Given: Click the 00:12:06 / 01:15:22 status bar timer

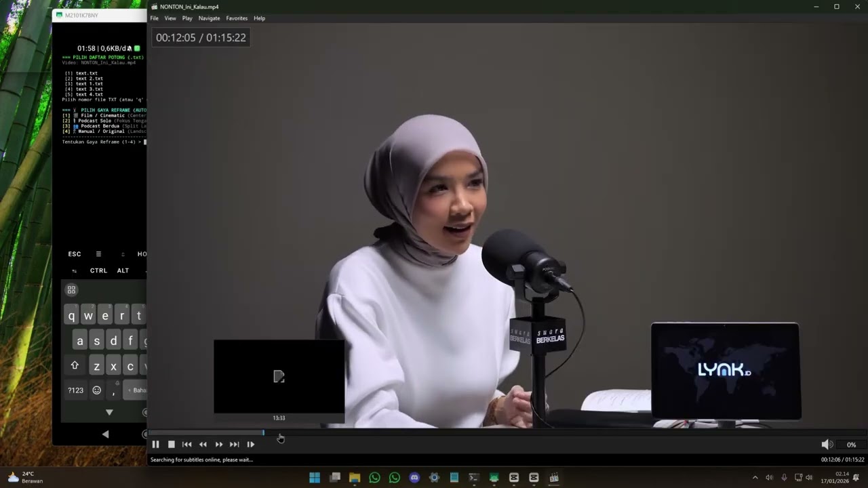Looking at the screenshot, I should [843, 460].
